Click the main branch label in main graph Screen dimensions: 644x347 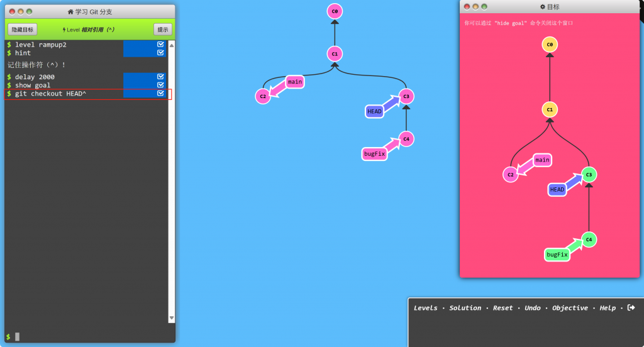pos(295,81)
